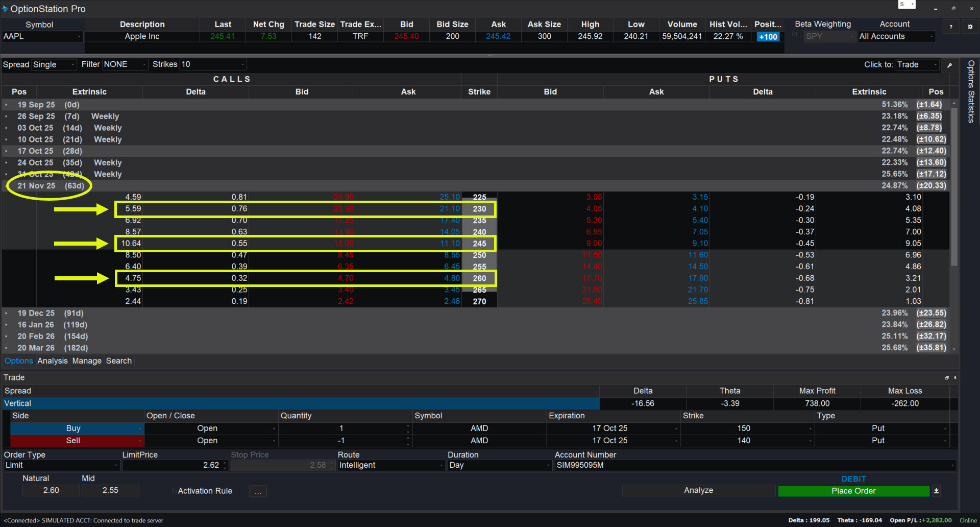Open the Order Type dropdown showing Limit
This screenshot has height=527, width=980.
click(x=61, y=465)
